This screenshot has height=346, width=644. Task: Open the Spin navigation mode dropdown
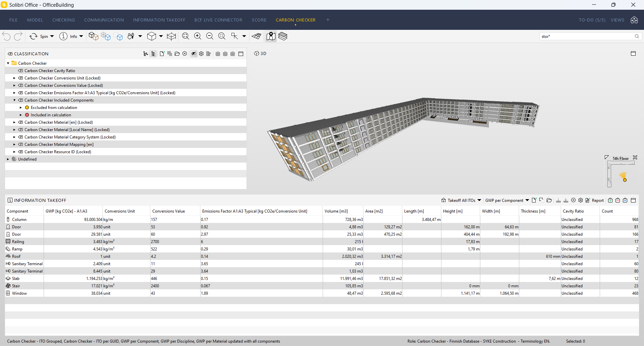coord(52,36)
